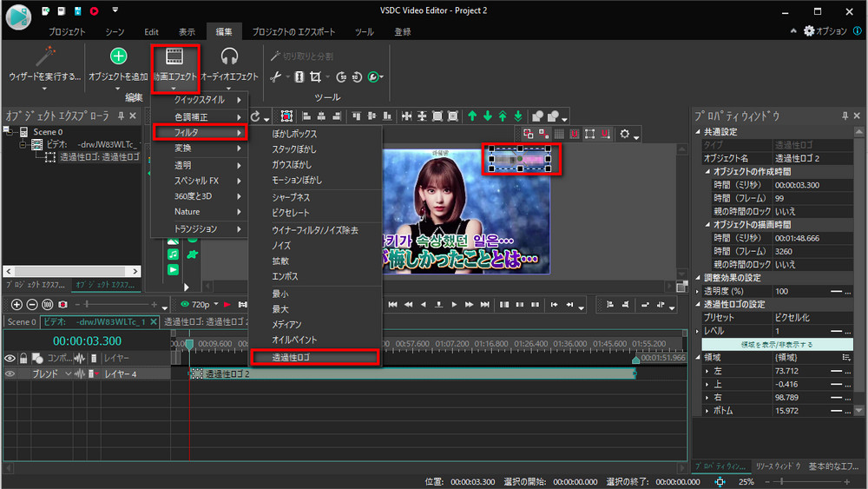Click the green オブジェクトを追加 plus icon
The image size is (868, 489).
click(x=118, y=57)
